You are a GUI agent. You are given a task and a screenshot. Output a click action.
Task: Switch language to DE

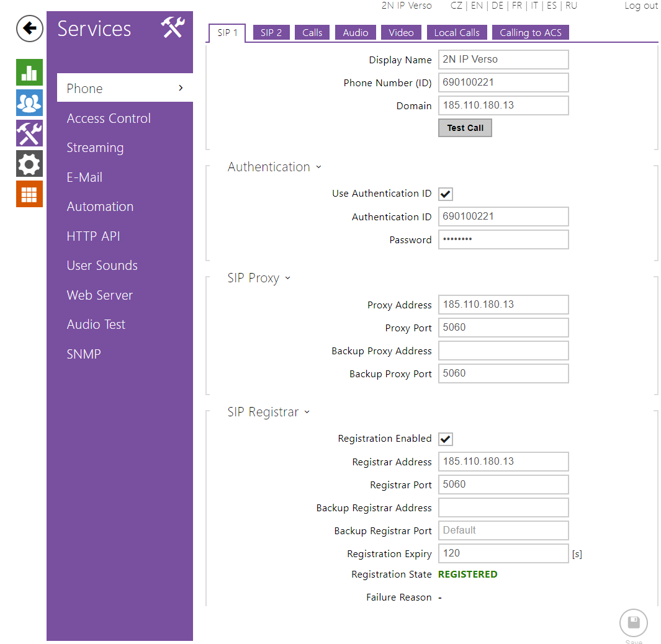tap(497, 6)
